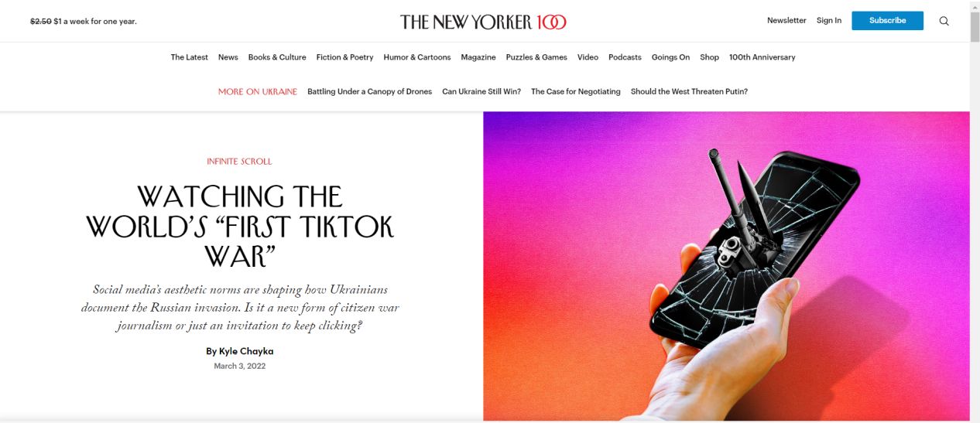Select the News menu item
Image resolution: width=980 pixels, height=423 pixels.
point(228,57)
